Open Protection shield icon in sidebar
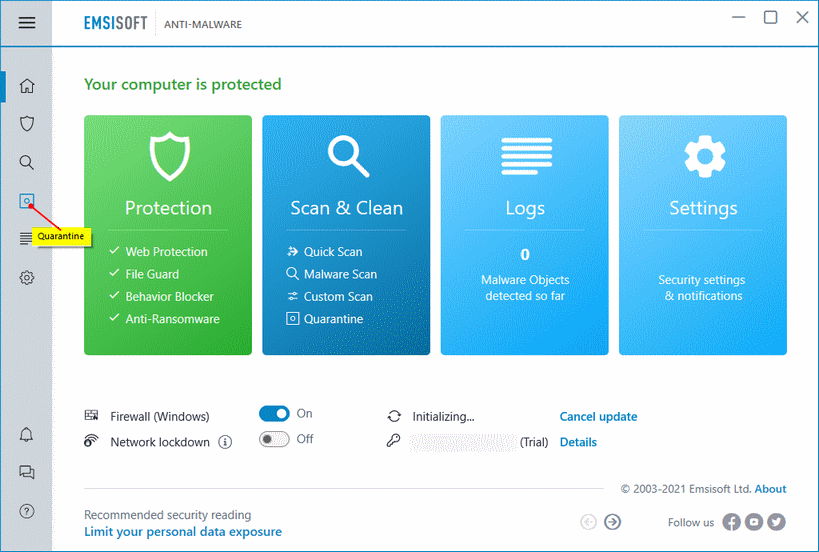The height and width of the screenshot is (552, 819). tap(27, 124)
